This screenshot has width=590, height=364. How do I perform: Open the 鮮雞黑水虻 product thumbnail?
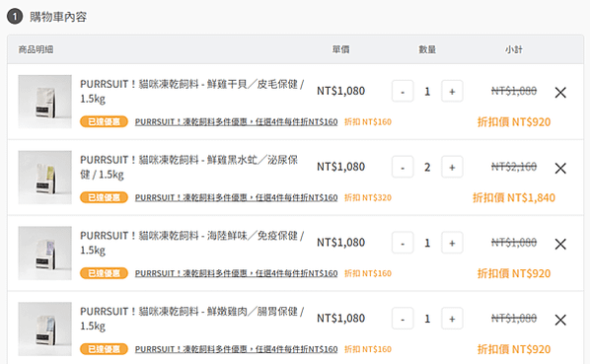44,178
